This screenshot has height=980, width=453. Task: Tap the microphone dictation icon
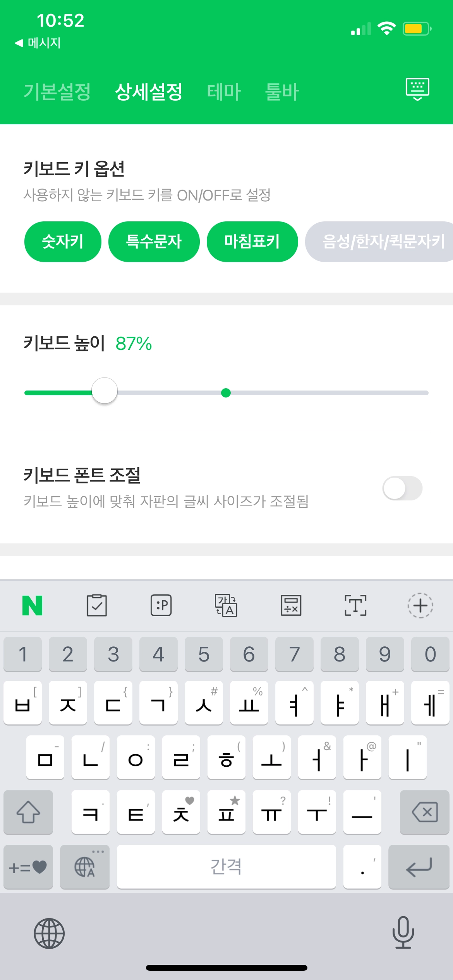point(403,933)
